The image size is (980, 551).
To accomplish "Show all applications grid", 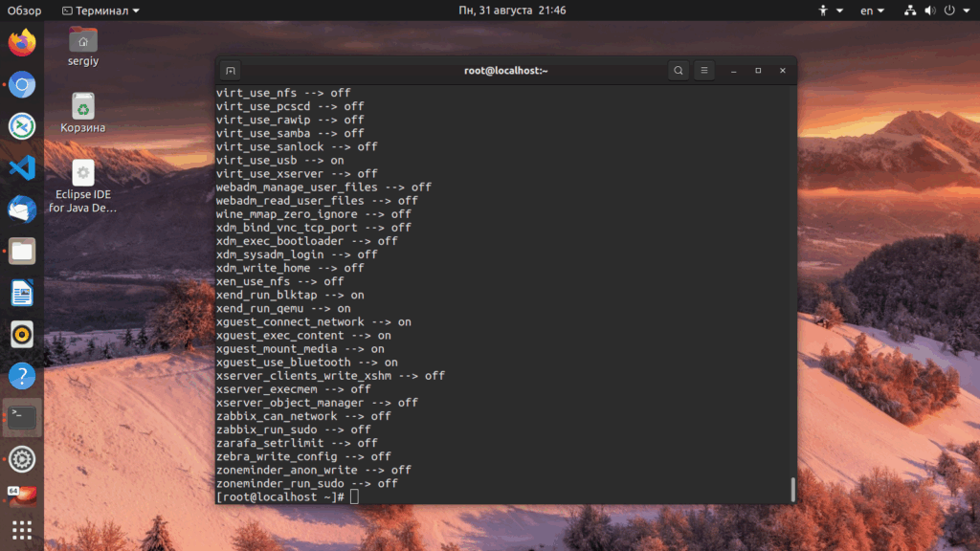I will click(x=22, y=529).
